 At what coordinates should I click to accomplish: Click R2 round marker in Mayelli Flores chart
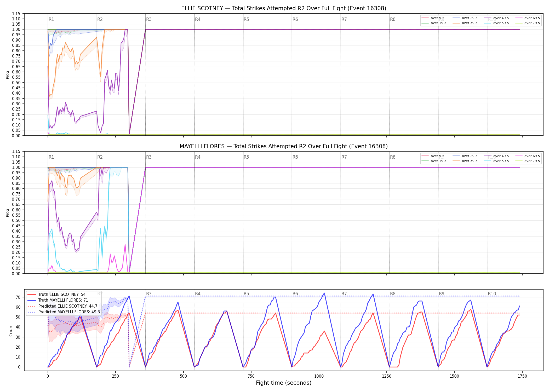[x=100, y=157]
